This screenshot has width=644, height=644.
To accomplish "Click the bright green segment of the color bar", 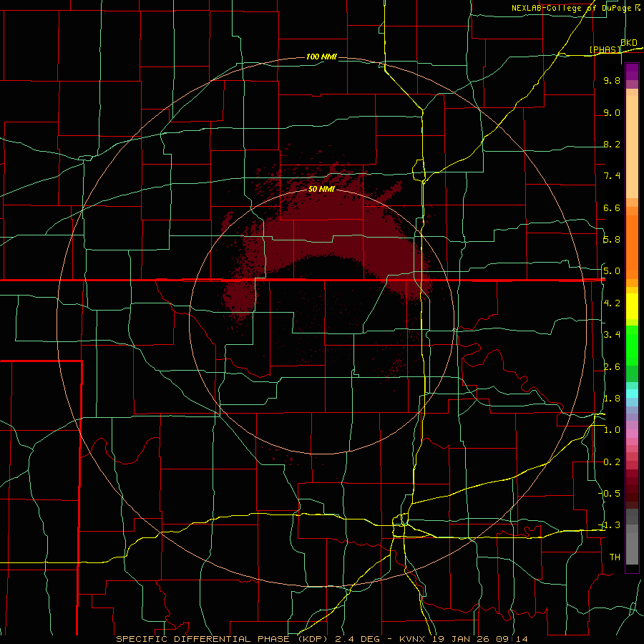I will point(632,346).
